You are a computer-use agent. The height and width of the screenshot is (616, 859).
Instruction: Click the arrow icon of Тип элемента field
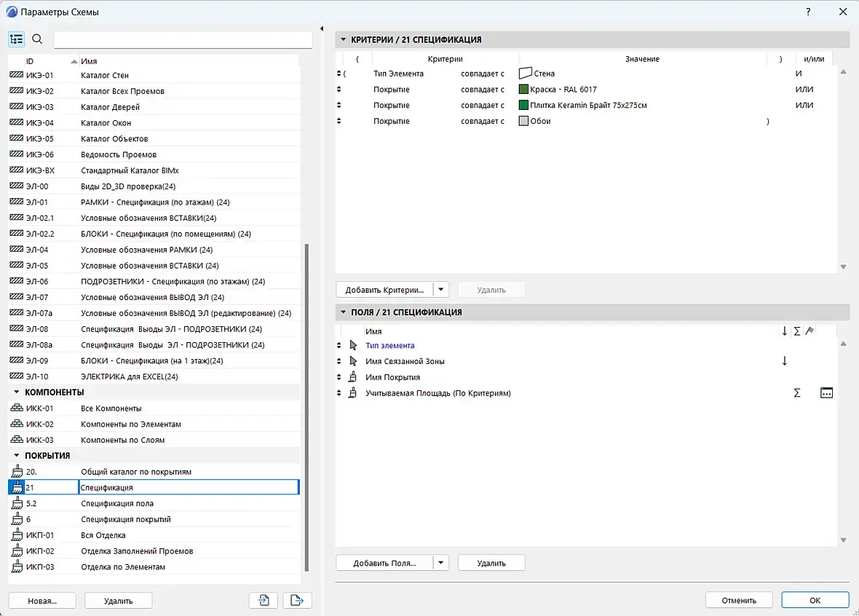coord(353,345)
